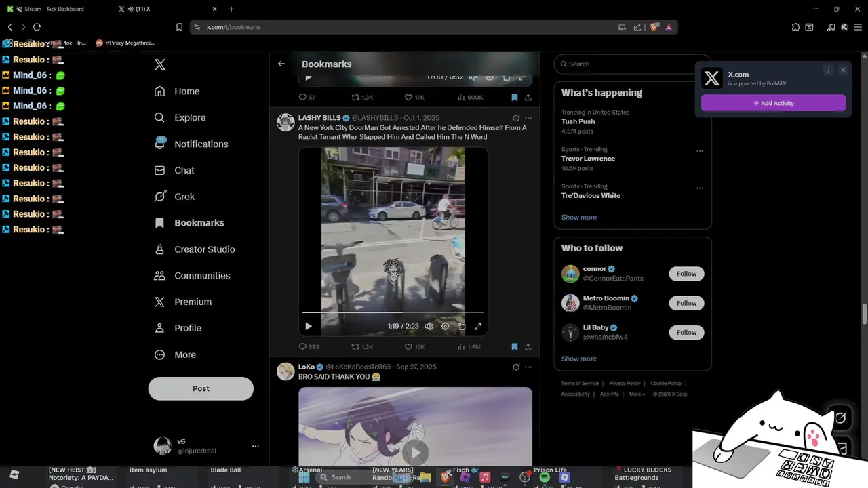Open Profile in X sidebar

click(x=178, y=328)
